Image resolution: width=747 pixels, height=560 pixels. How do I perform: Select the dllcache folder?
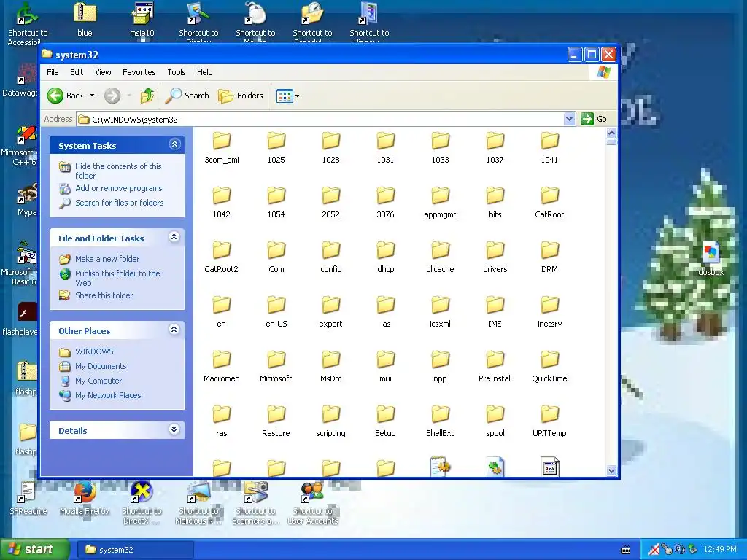pyautogui.click(x=440, y=257)
